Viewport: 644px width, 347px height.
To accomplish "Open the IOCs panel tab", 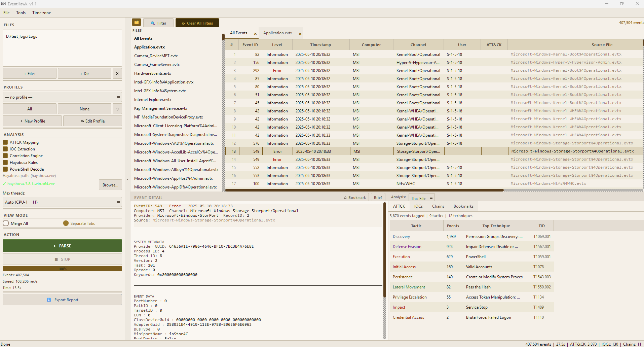I will coord(418,206).
